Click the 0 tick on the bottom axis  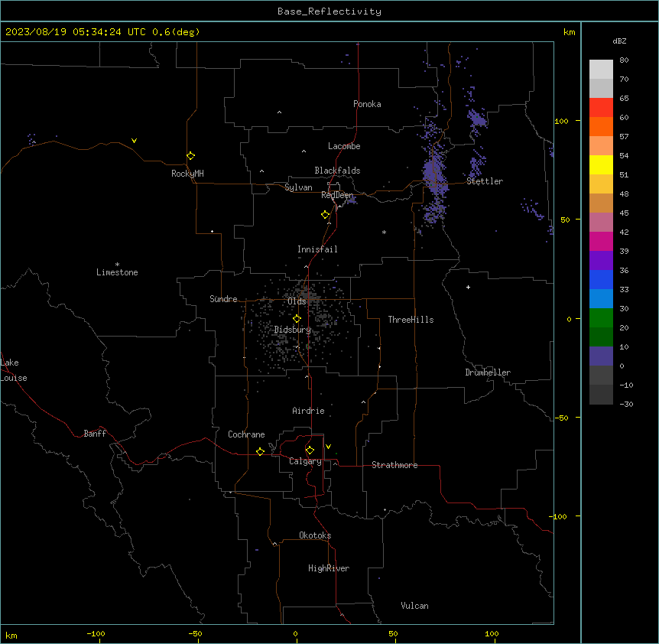(295, 634)
